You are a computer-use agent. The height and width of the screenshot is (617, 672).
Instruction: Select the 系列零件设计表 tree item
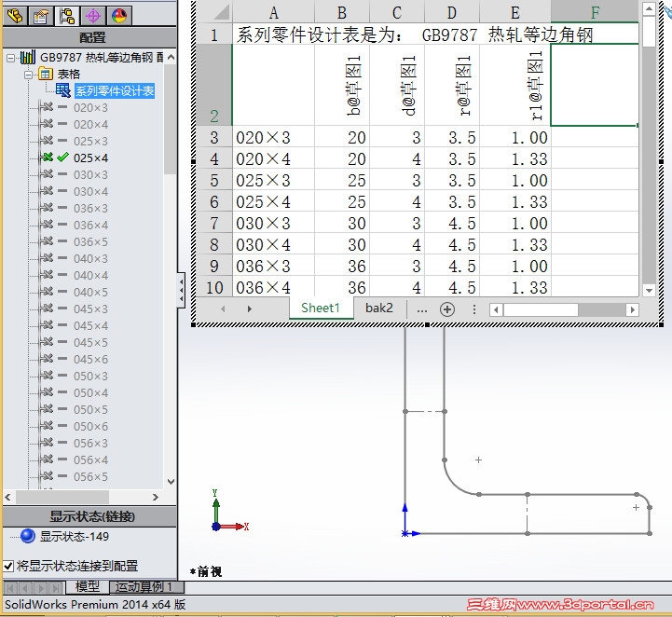[x=115, y=90]
